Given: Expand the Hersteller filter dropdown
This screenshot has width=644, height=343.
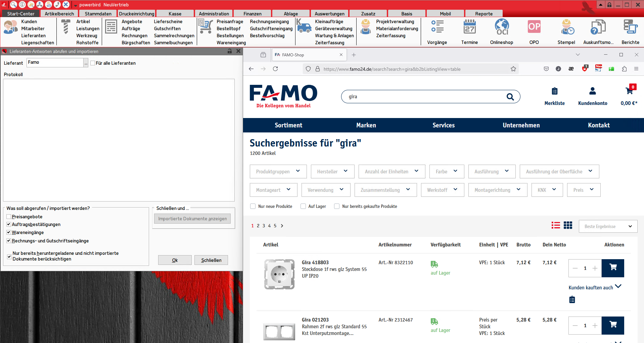Looking at the screenshot, I should point(332,171).
